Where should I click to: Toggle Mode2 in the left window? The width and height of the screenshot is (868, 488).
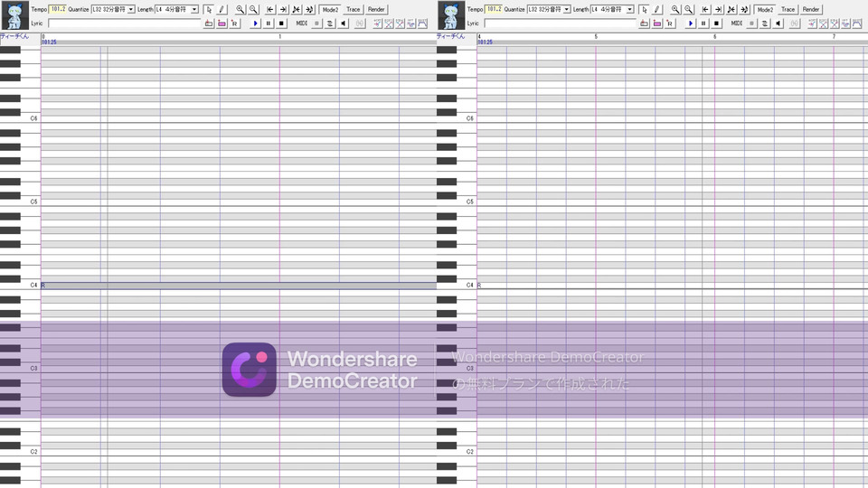[330, 9]
